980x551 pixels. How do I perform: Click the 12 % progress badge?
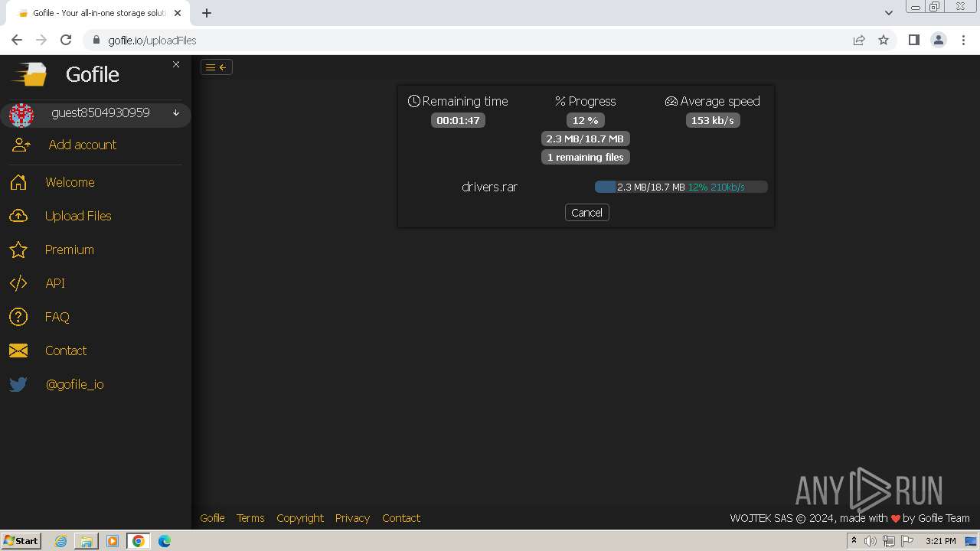586,120
